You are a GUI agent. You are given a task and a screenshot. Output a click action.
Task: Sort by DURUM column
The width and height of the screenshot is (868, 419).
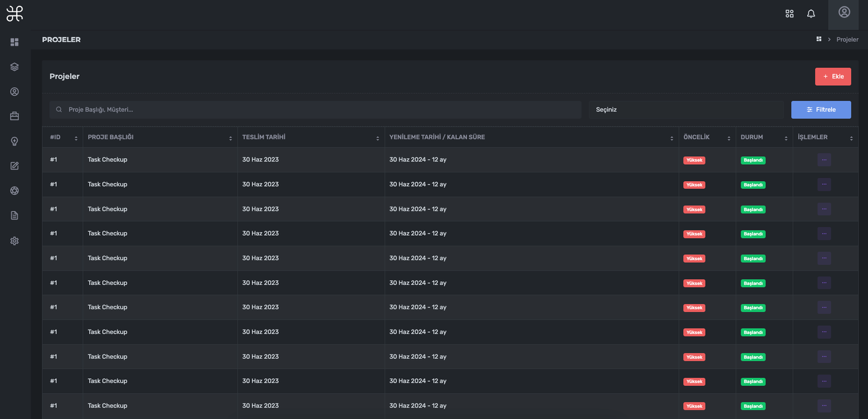click(x=764, y=137)
